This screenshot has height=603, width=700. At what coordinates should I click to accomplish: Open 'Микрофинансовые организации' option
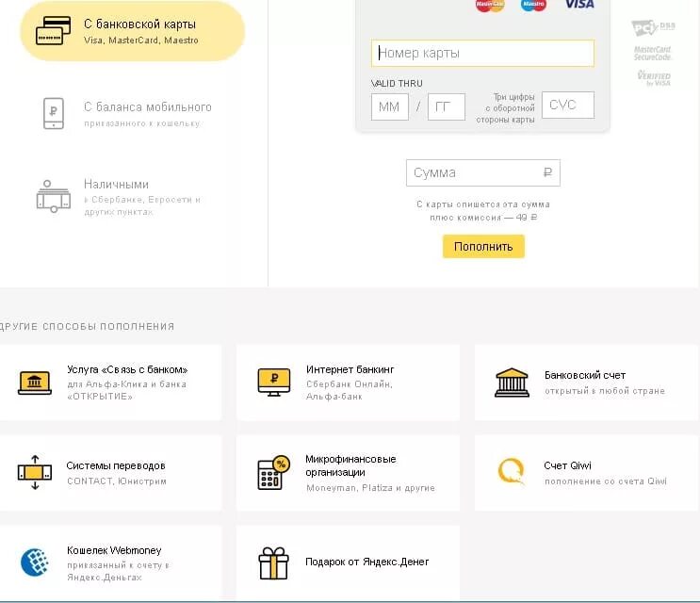(x=348, y=473)
